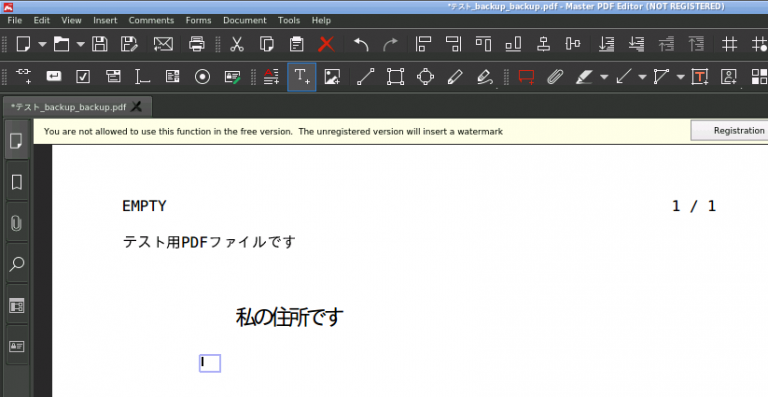Open the Document menu

(244, 20)
